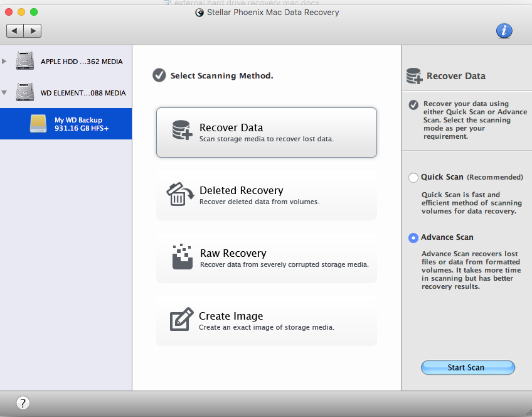Click the Deleted Recovery trash icon
532x417 pixels.
[x=179, y=194]
